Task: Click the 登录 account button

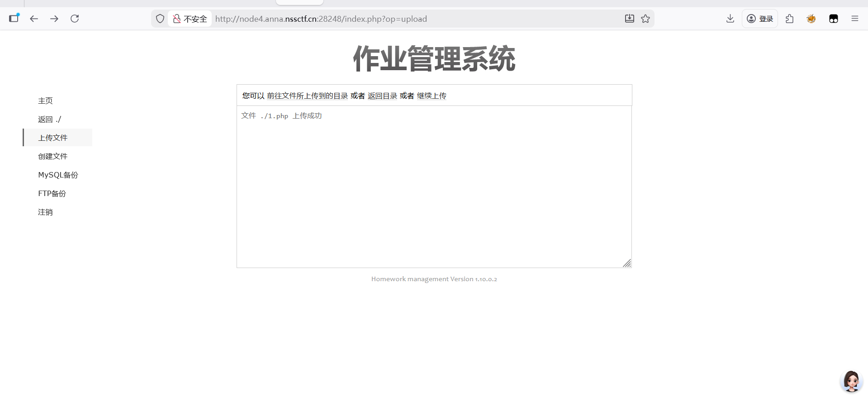Action: click(x=760, y=19)
